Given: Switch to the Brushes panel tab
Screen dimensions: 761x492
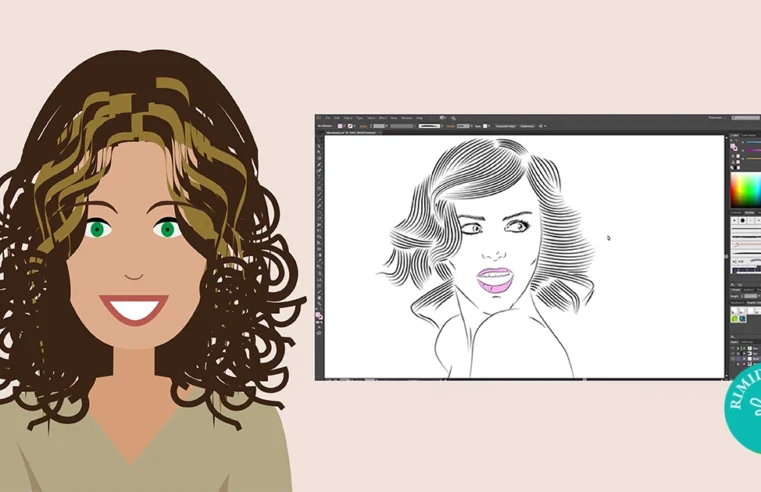Looking at the screenshot, I should point(749,213).
